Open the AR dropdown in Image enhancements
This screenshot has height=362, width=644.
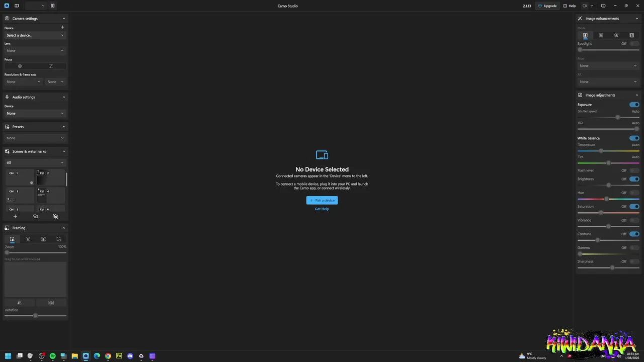608,81
